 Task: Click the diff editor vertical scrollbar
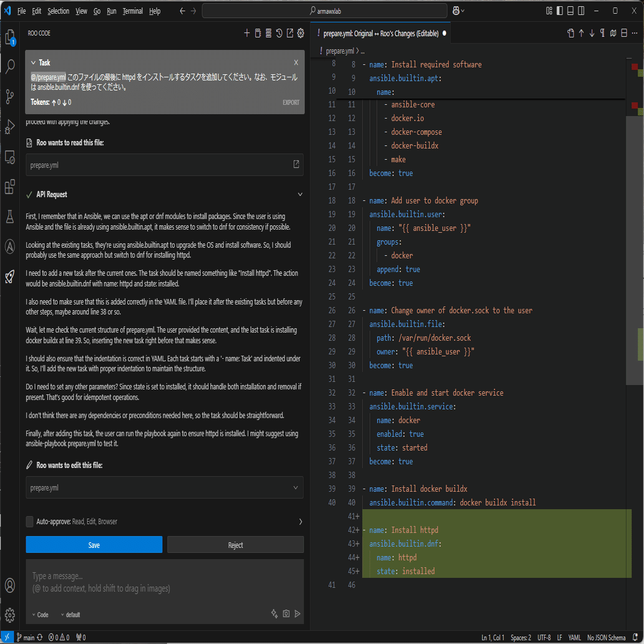tap(635, 250)
